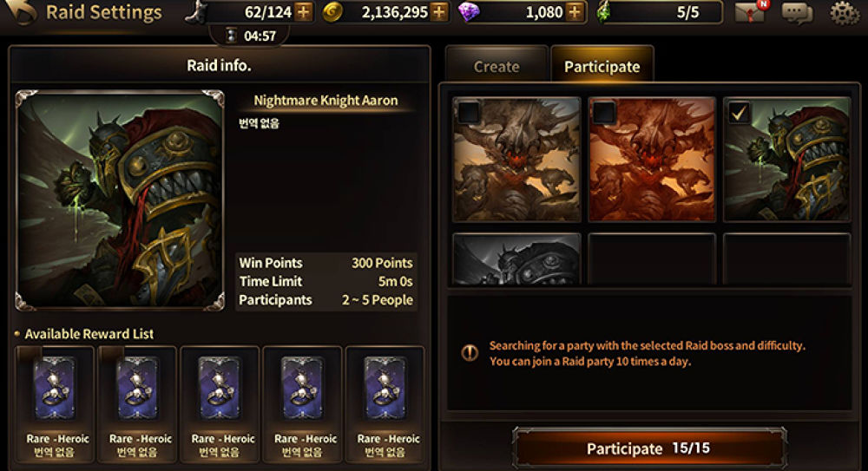868x471 pixels.
Task: Switch to the Create tab
Action: click(496, 67)
